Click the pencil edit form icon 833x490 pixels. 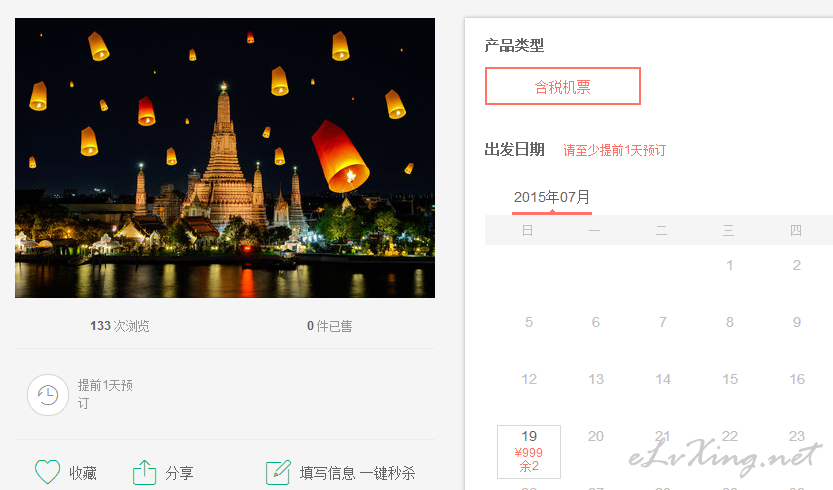(x=278, y=472)
